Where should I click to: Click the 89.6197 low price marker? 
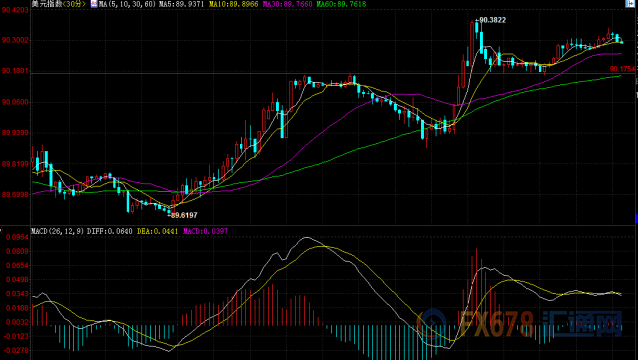[182, 215]
